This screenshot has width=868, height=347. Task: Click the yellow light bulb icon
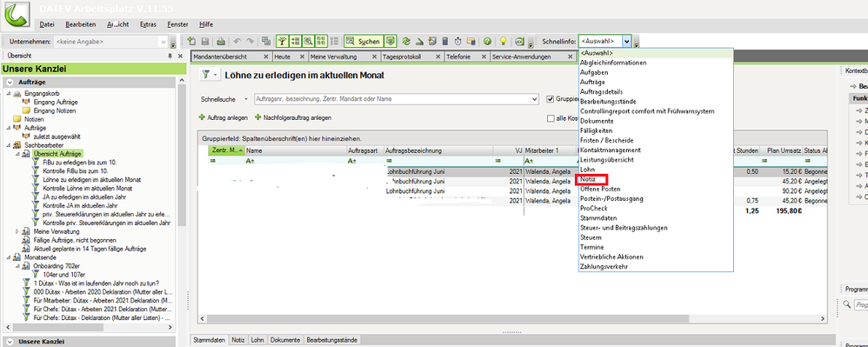504,42
